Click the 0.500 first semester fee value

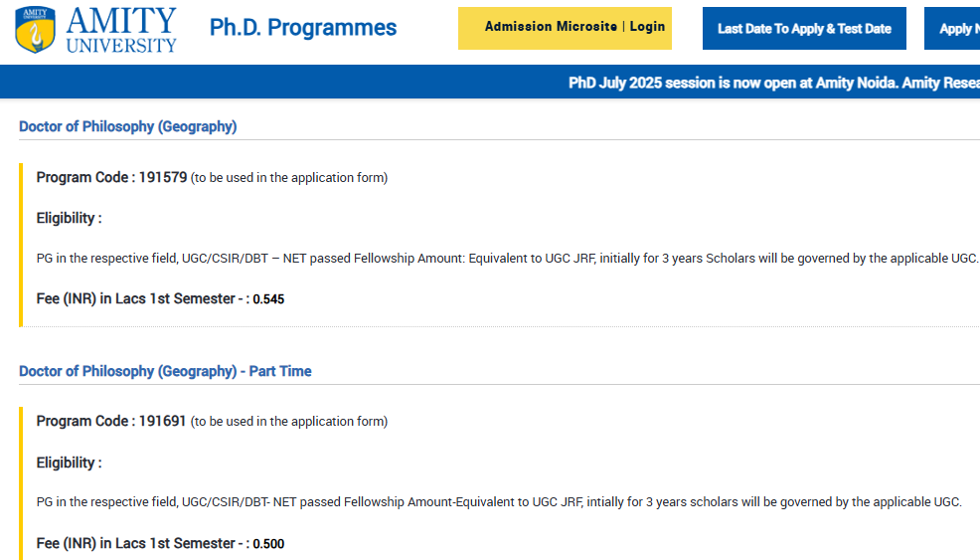coord(268,544)
